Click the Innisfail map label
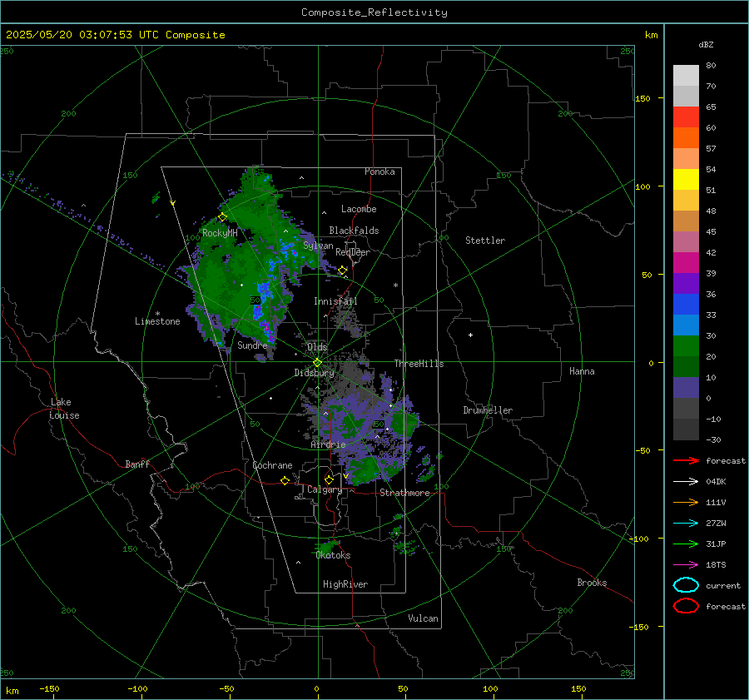The height and width of the screenshot is (700, 749). [335, 301]
